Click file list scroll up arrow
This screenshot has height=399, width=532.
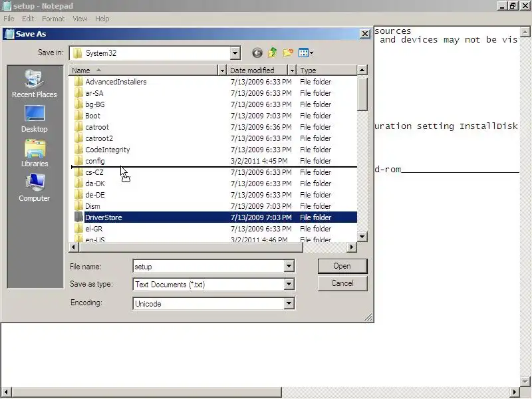click(x=362, y=70)
